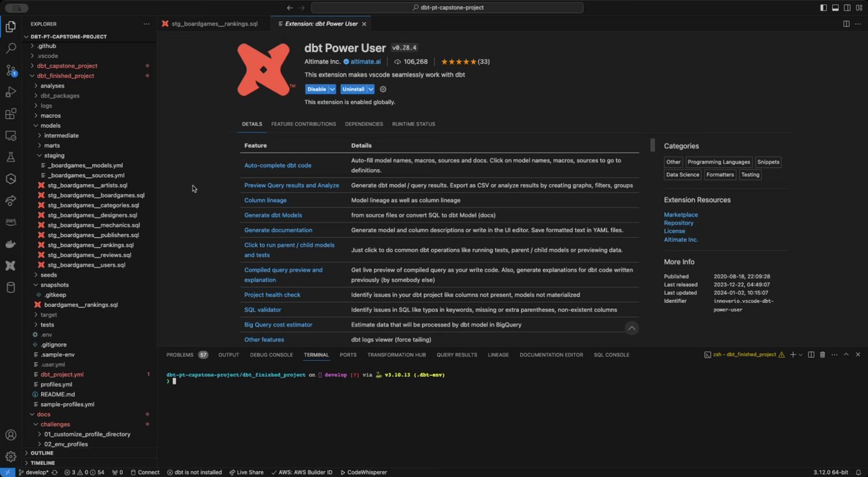Click the extension settings gear next to Uninstall
Image resolution: width=868 pixels, height=477 pixels.
383,89
